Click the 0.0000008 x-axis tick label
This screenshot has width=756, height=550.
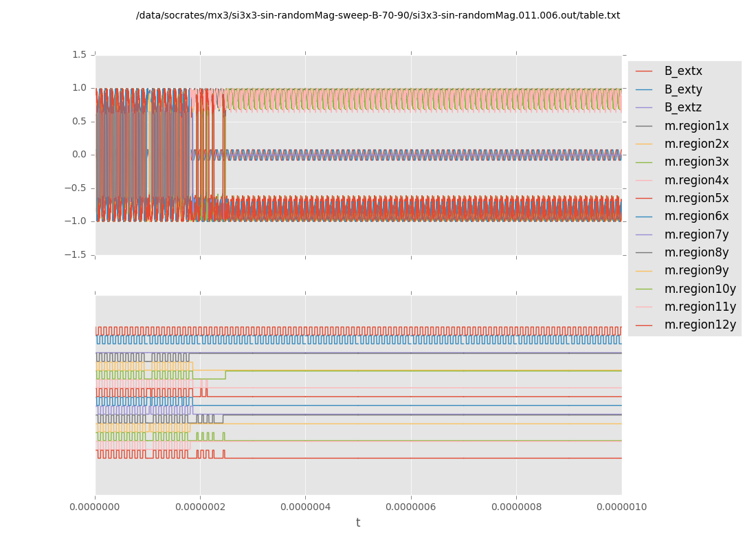tap(516, 507)
